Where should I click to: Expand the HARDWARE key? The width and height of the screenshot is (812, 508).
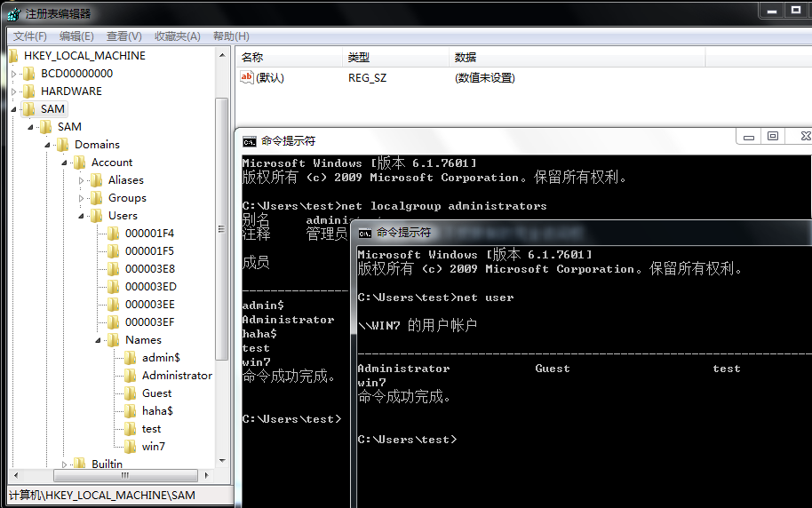(x=14, y=91)
